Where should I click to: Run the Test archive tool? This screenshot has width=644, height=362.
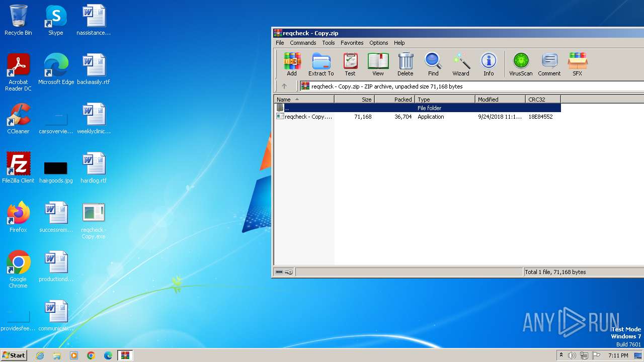[350, 64]
